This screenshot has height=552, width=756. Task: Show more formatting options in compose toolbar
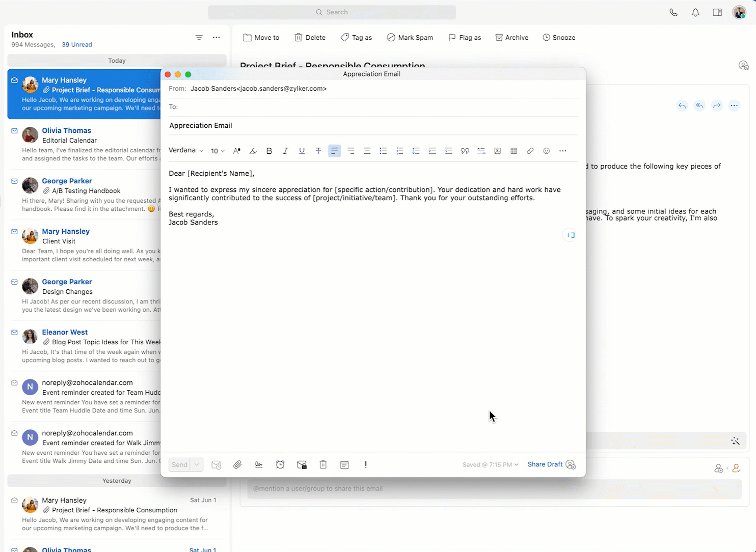(x=563, y=151)
